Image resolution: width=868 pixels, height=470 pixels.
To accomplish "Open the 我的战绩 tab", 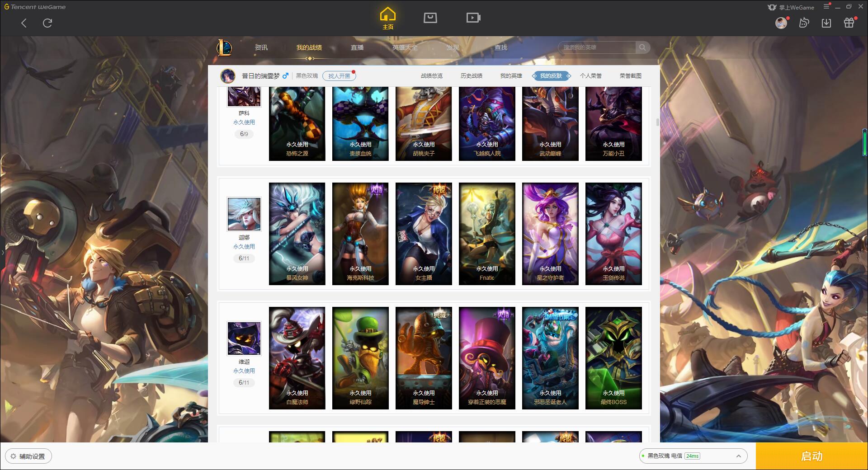I will (309, 47).
